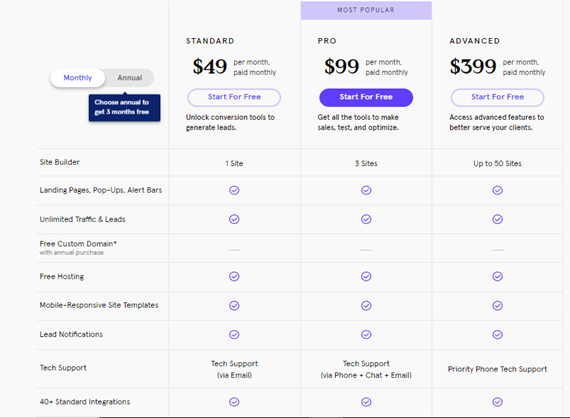Click Standard plan's Lead Notifications checkmark icon
The height and width of the screenshot is (418, 570).
(x=234, y=334)
